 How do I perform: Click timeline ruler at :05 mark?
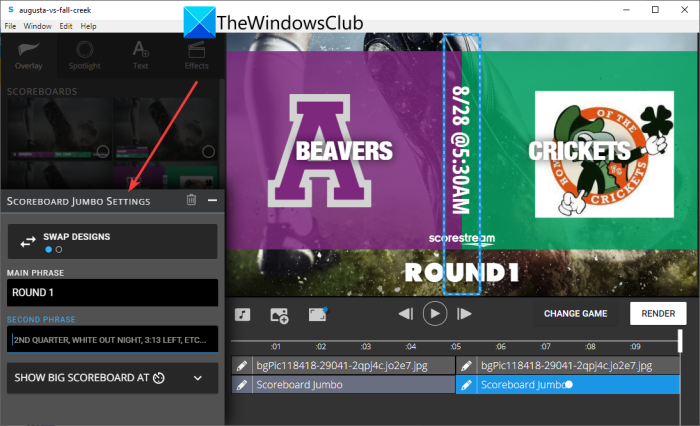pyautogui.click(x=455, y=346)
